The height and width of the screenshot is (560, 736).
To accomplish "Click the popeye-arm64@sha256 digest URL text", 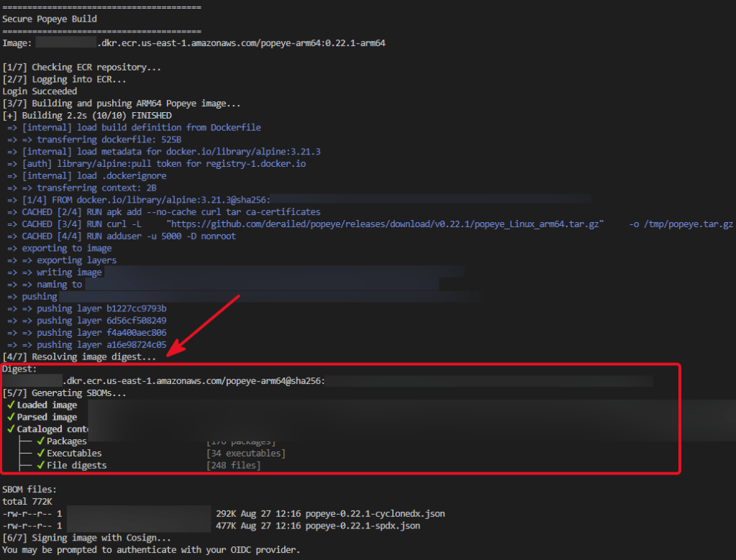I will pyautogui.click(x=194, y=381).
